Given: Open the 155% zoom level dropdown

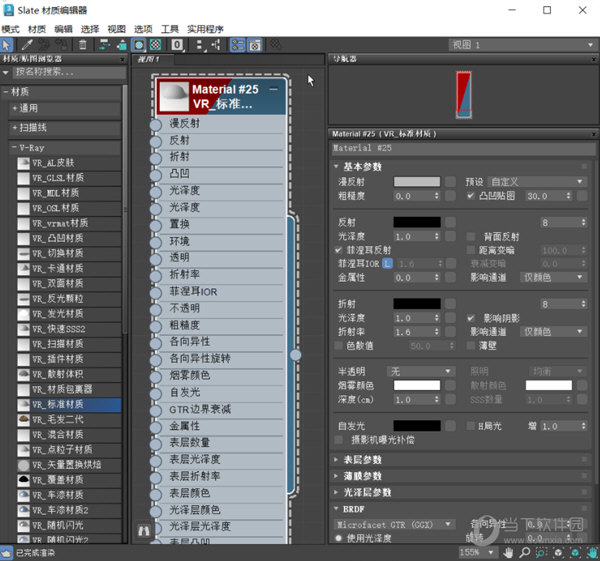Looking at the screenshot, I should 476,553.
